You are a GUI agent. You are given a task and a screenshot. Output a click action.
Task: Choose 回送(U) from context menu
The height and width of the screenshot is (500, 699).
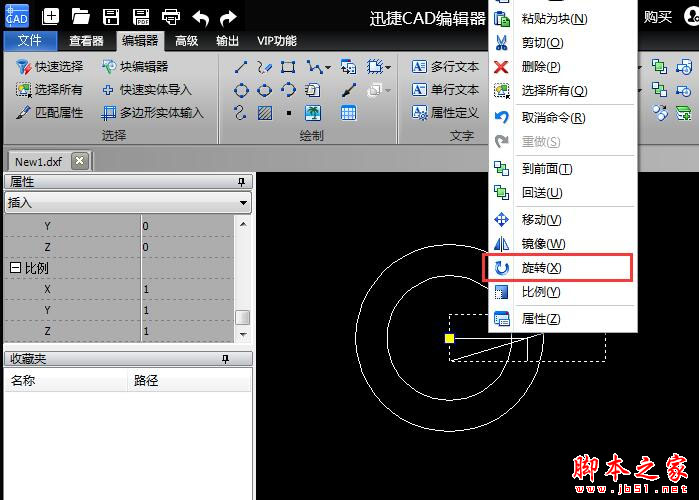(563, 193)
